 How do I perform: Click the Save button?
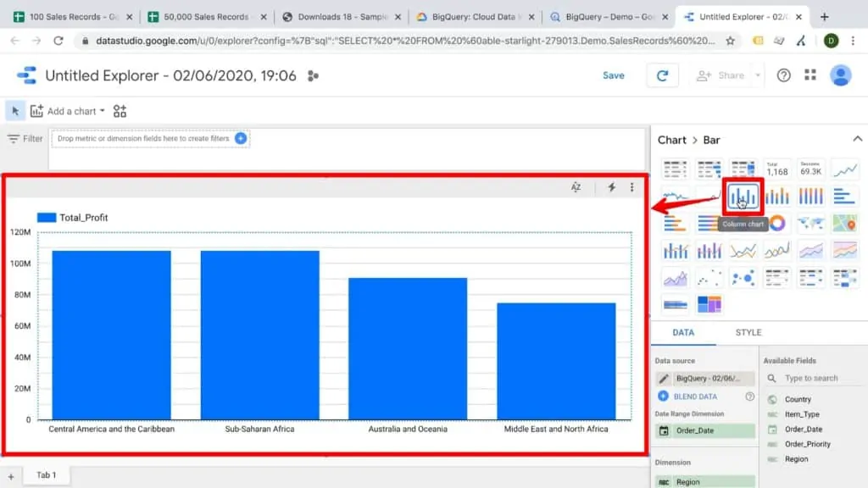[613, 75]
